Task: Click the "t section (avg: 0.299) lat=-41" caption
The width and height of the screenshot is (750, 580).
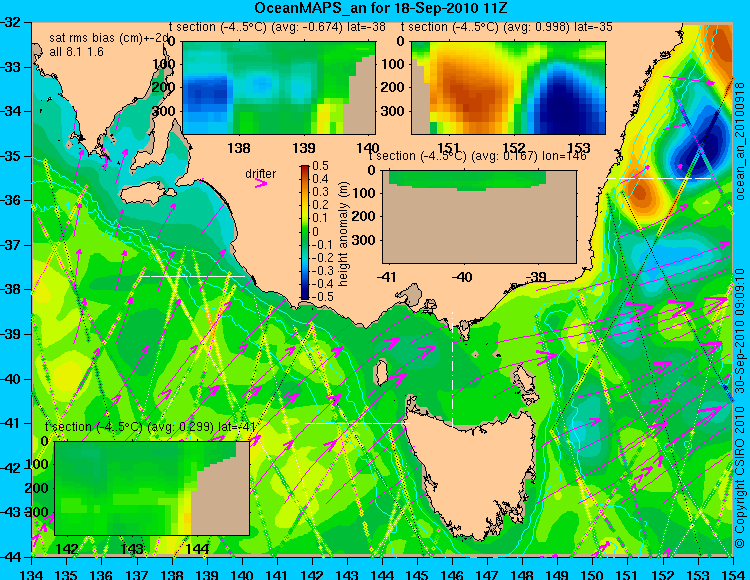Action: 150,427
